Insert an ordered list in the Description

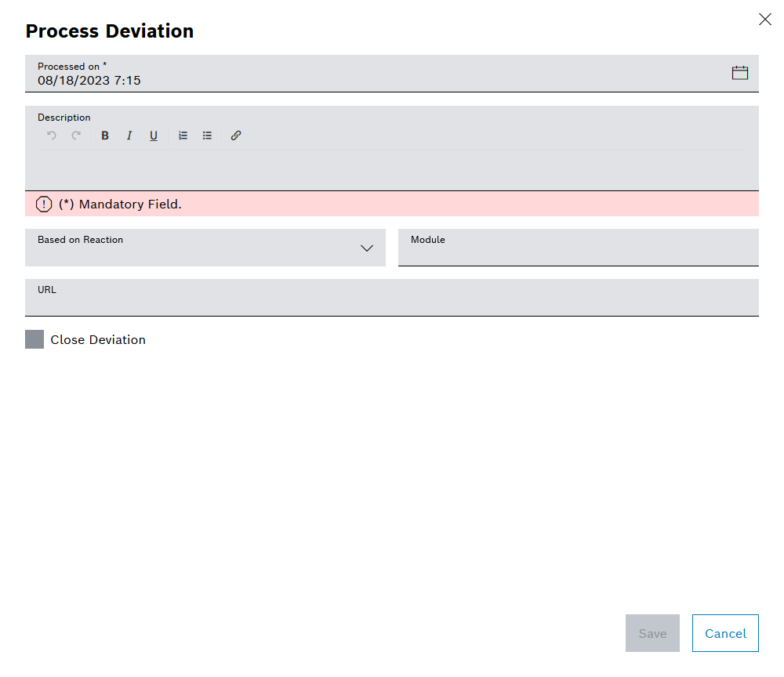click(183, 135)
